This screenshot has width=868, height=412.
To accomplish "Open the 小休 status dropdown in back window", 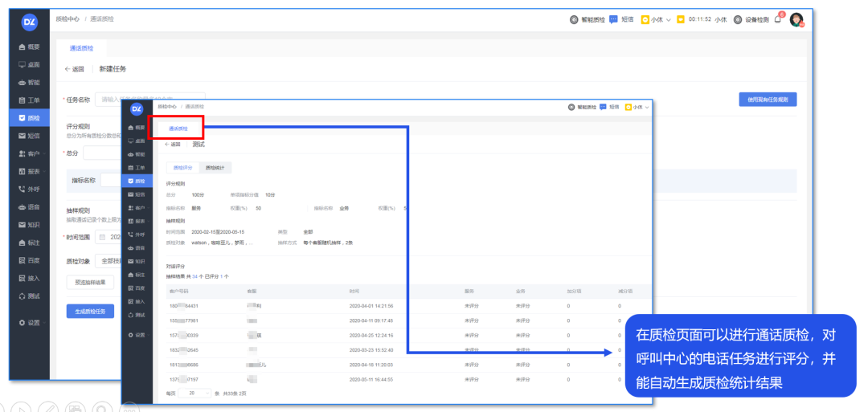I will [x=656, y=19].
